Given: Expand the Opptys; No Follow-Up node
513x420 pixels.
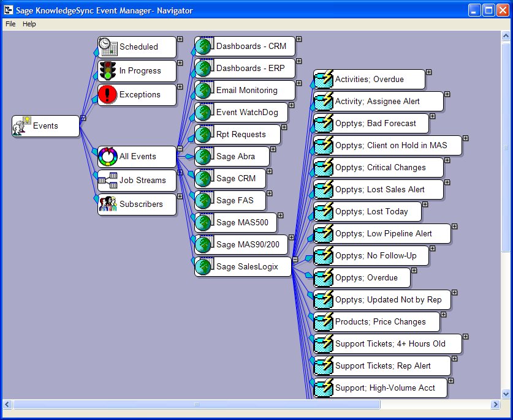Looking at the screenshot, I should click(433, 249).
